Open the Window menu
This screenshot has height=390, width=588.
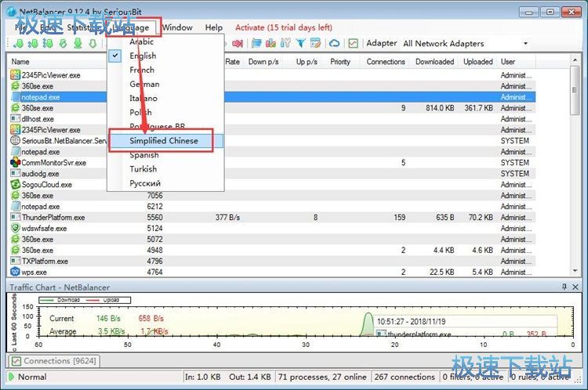click(x=177, y=27)
